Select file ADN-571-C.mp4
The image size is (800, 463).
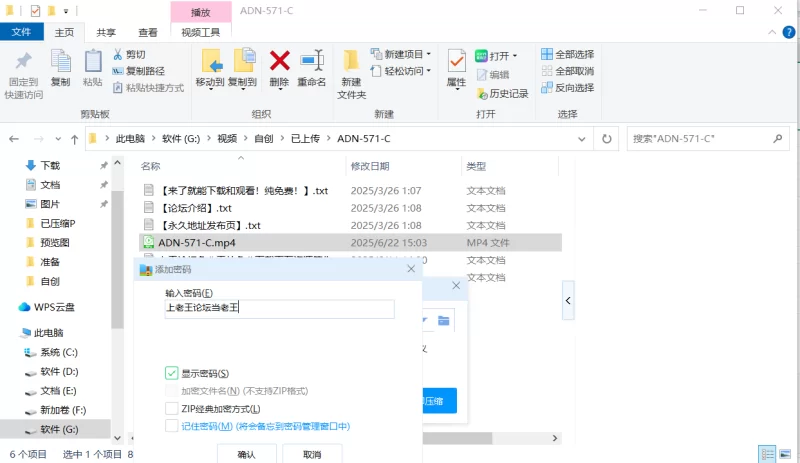[x=197, y=243]
